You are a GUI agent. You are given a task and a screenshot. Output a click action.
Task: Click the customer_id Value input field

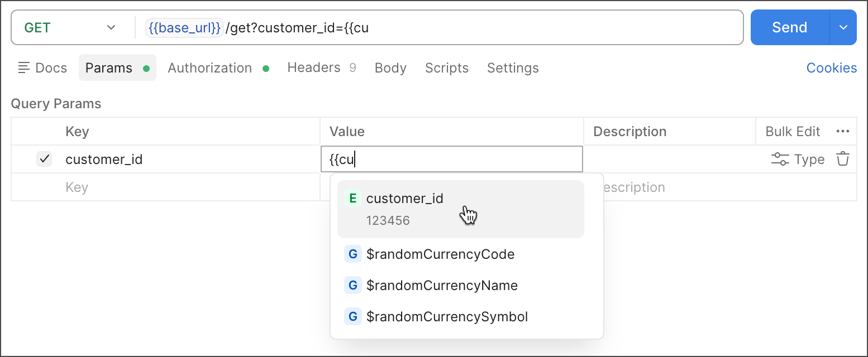coord(451,160)
